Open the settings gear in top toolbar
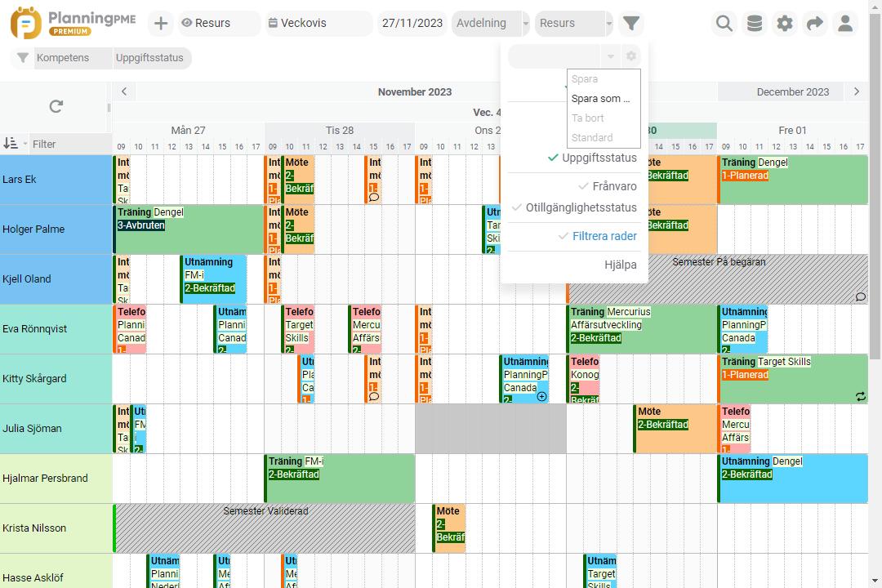The height and width of the screenshot is (588, 882). 785,23
